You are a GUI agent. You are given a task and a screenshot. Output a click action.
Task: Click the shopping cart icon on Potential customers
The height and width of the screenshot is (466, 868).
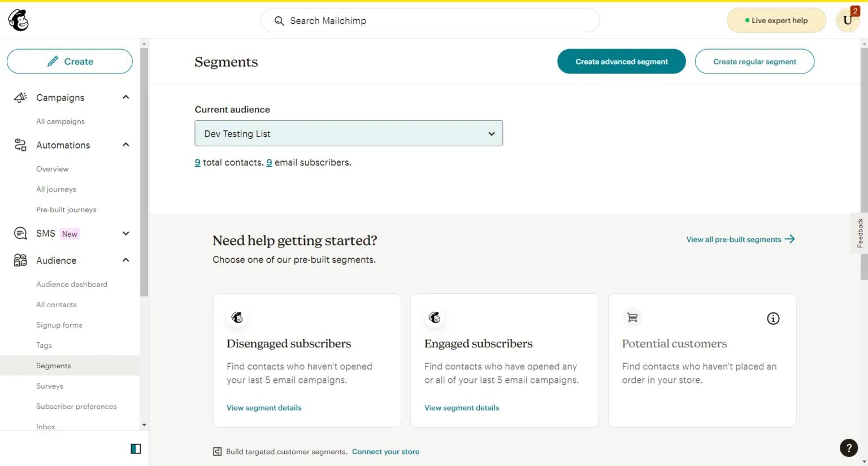click(x=632, y=317)
